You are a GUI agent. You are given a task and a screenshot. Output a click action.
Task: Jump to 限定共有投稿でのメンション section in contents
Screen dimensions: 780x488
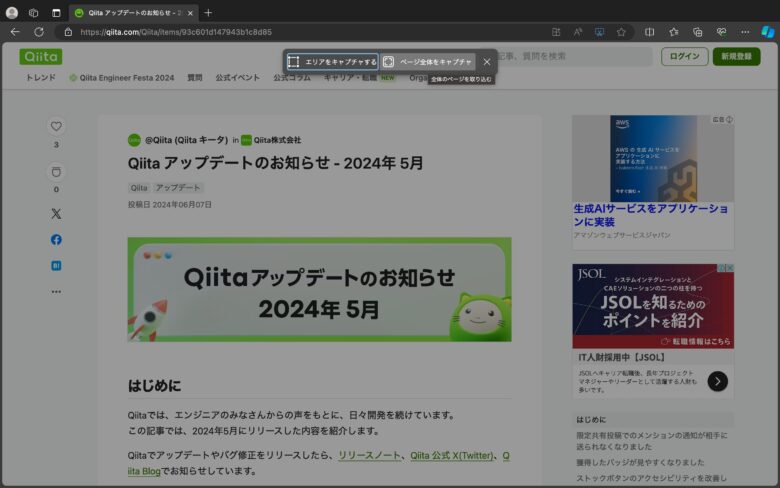click(652, 441)
